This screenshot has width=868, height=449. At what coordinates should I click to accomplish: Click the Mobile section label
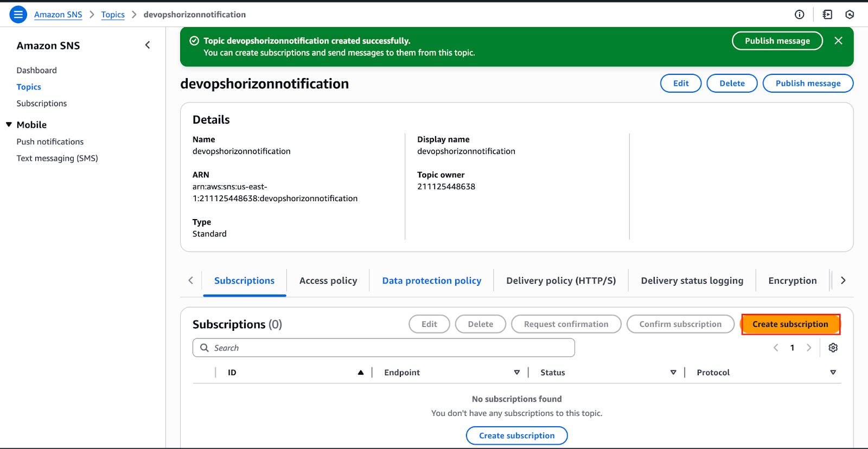(x=31, y=125)
